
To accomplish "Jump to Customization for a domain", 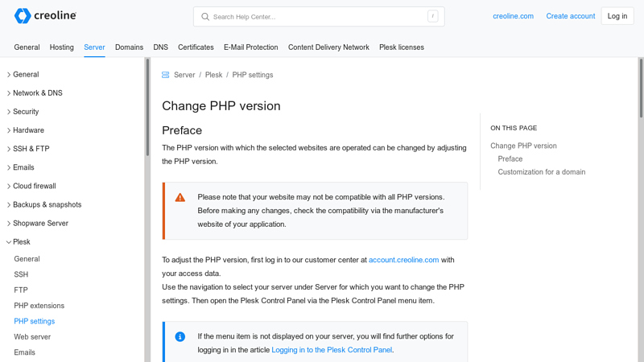I will tap(542, 172).
